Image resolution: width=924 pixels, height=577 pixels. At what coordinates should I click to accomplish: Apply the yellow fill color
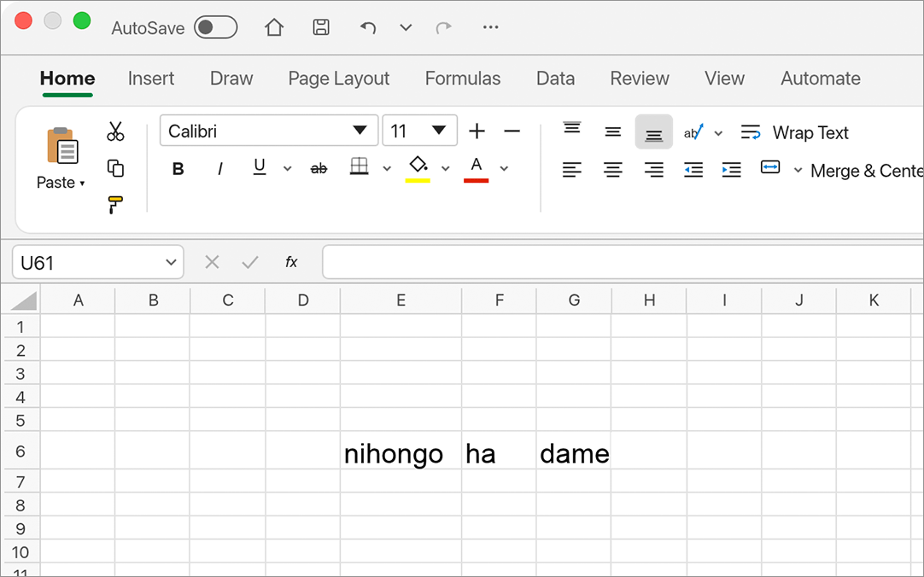tap(418, 169)
